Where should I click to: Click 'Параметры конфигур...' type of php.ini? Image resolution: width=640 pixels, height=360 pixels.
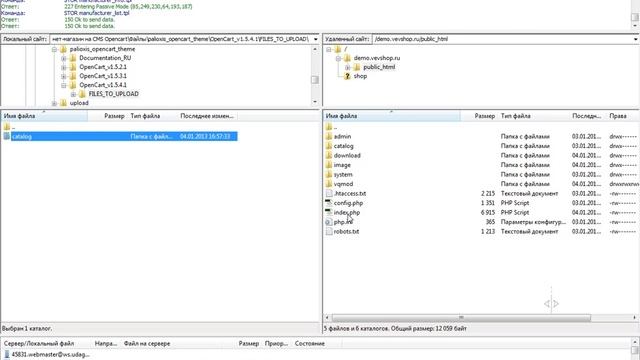(x=533, y=222)
